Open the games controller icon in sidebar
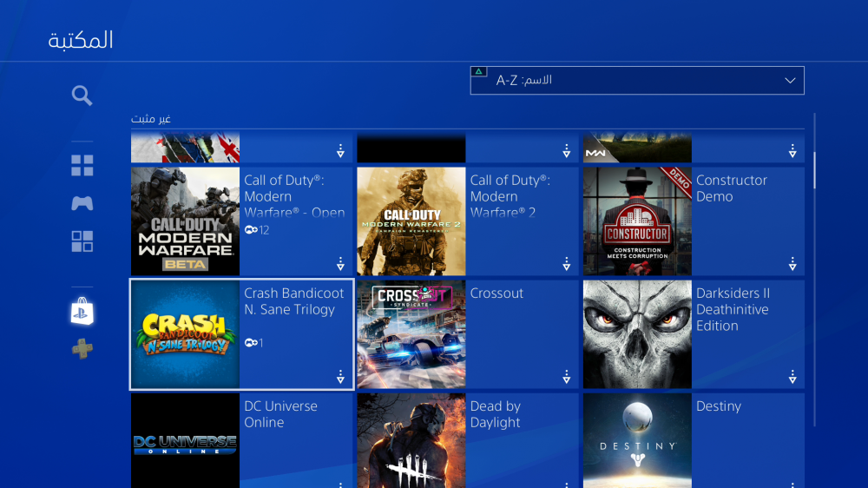Image resolution: width=868 pixels, height=488 pixels. click(x=82, y=203)
